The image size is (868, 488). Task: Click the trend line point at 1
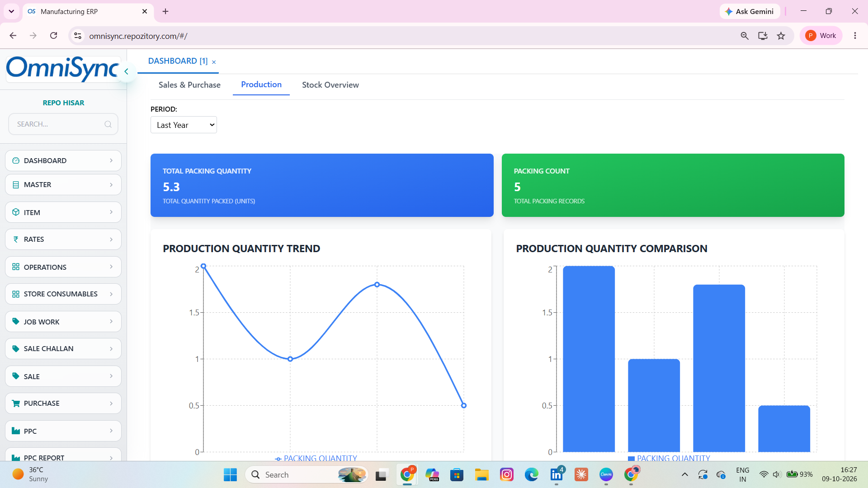(290, 359)
